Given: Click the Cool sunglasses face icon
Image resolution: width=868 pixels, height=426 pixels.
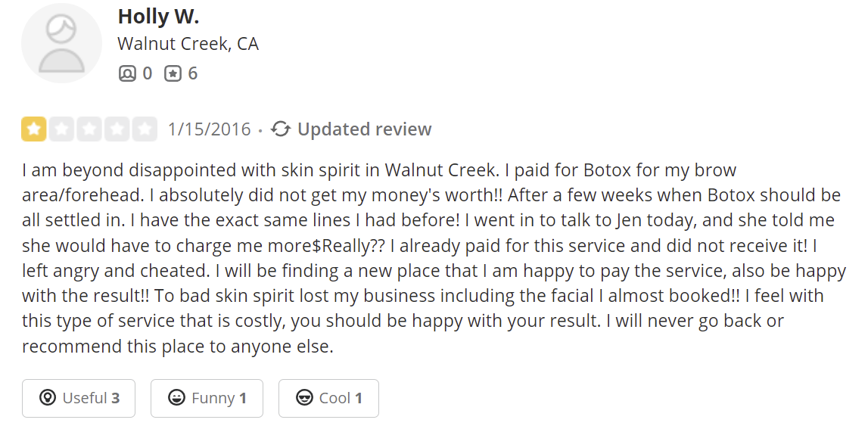Looking at the screenshot, I should point(304,398).
